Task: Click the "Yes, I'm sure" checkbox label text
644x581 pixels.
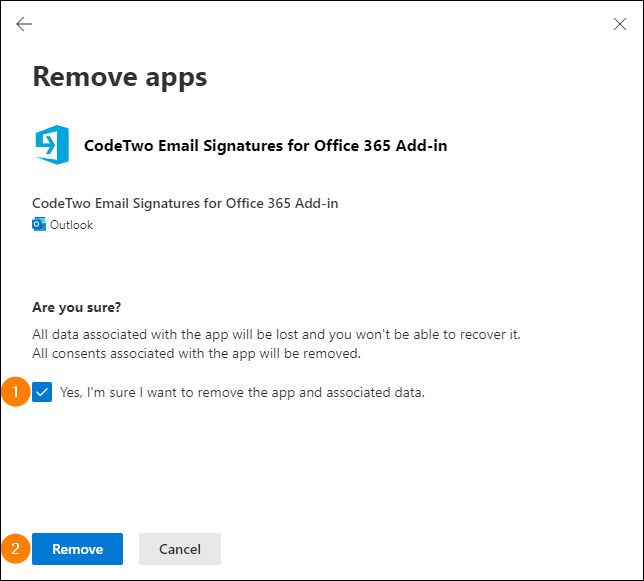Action: click(242, 393)
